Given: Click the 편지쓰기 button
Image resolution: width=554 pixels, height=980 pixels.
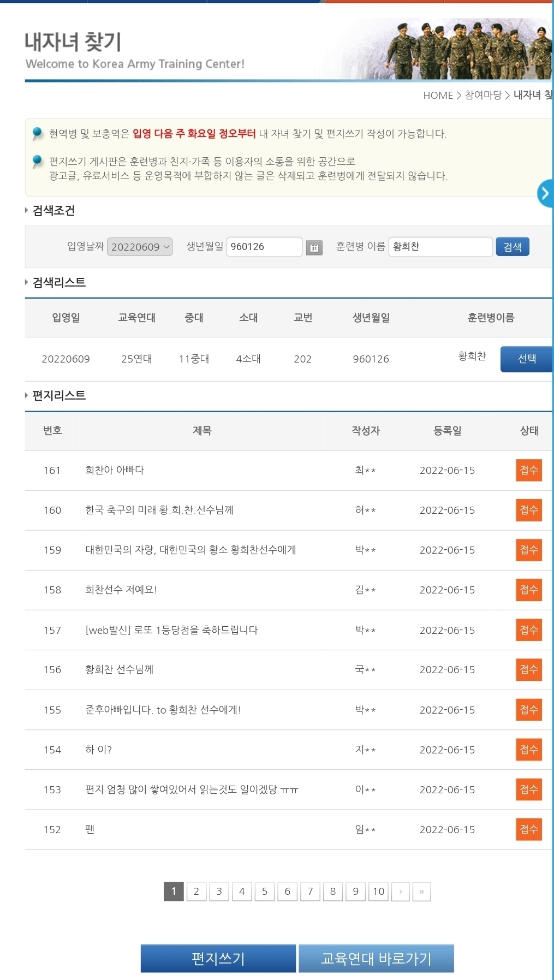Looking at the screenshot, I should (x=218, y=958).
